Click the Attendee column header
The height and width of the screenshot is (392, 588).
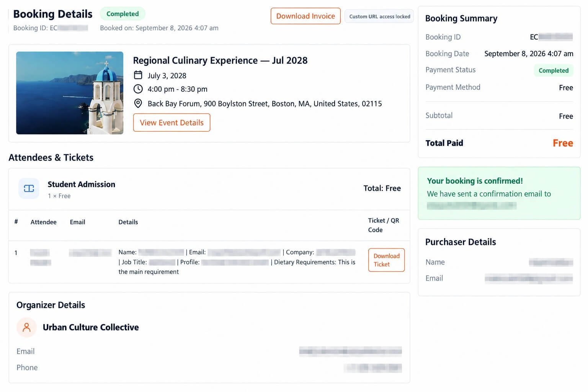click(x=44, y=222)
